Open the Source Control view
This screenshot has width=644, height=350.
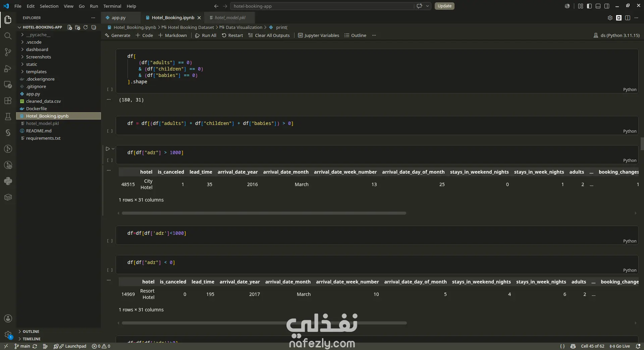(x=8, y=52)
